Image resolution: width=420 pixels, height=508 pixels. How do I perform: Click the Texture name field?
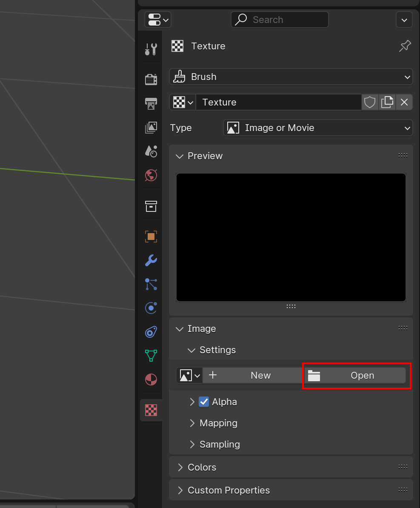pyautogui.click(x=278, y=103)
